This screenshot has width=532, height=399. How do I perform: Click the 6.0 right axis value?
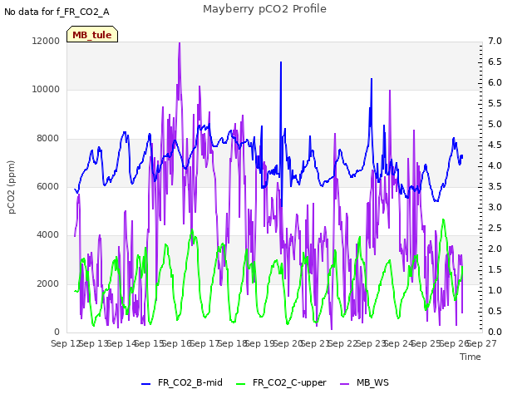pos(495,82)
